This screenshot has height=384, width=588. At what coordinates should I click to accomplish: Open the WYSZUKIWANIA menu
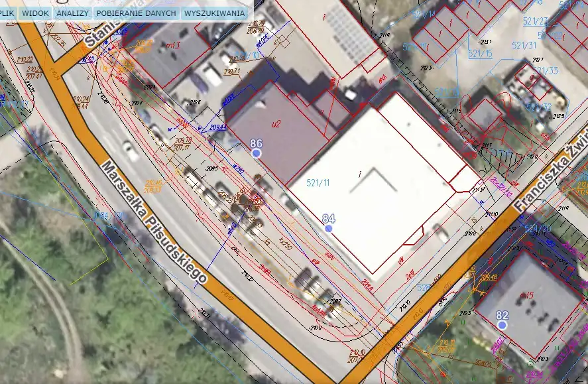click(x=213, y=13)
